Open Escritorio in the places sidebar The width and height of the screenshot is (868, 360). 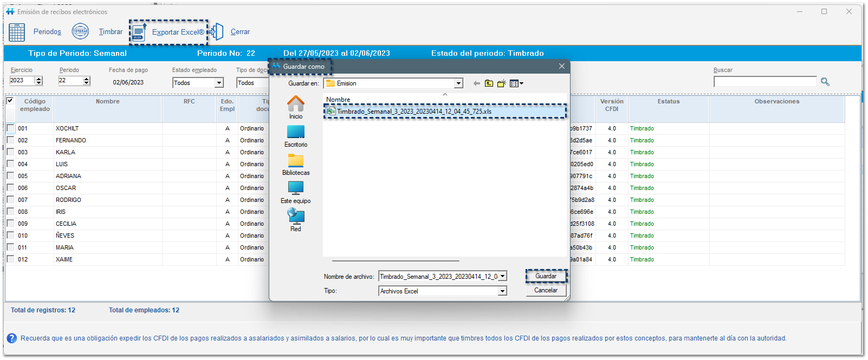[x=295, y=136]
